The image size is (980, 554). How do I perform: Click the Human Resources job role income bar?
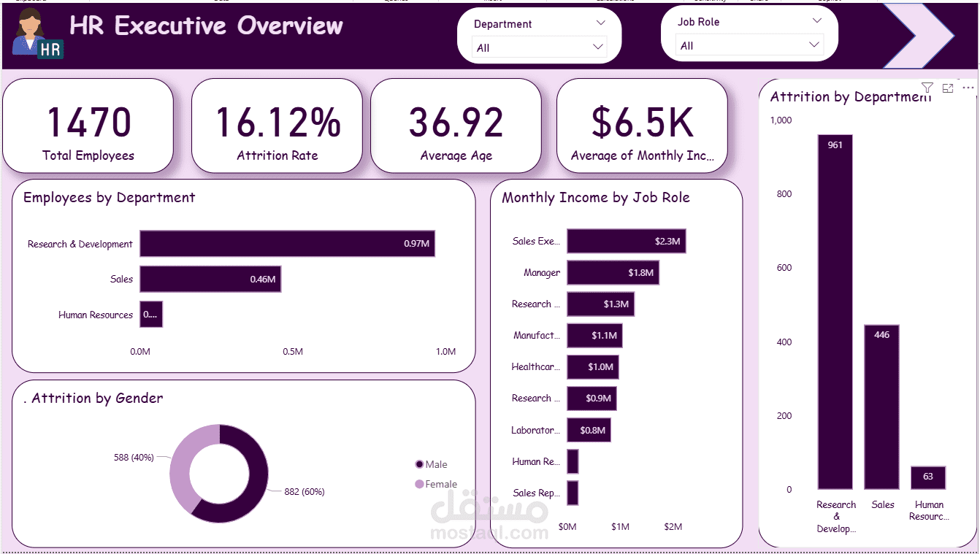pos(573,461)
